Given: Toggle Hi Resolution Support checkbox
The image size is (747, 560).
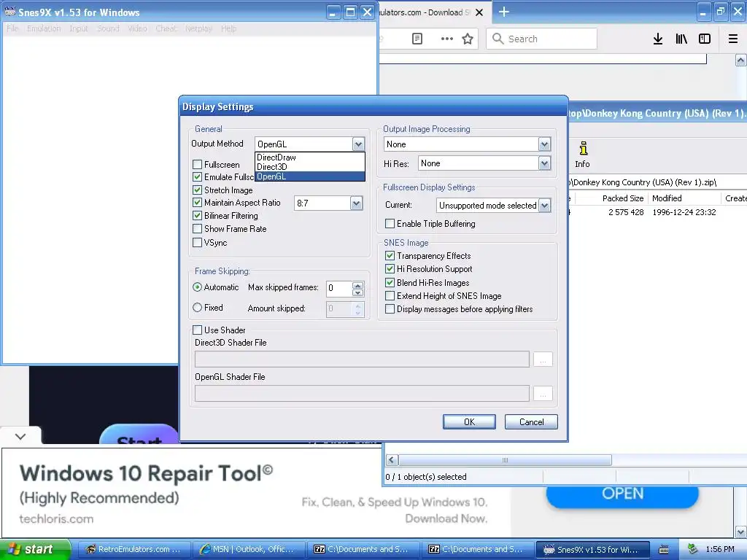Looking at the screenshot, I should point(390,268).
